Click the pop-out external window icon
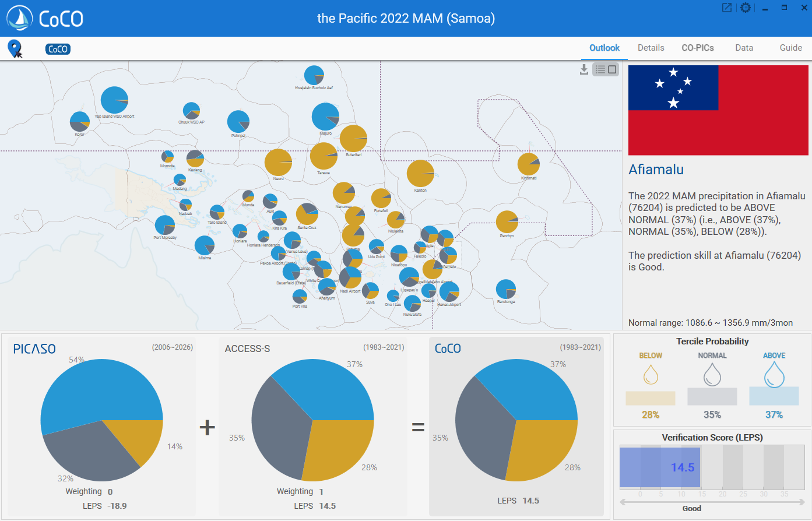812x521 pixels. pos(727,8)
